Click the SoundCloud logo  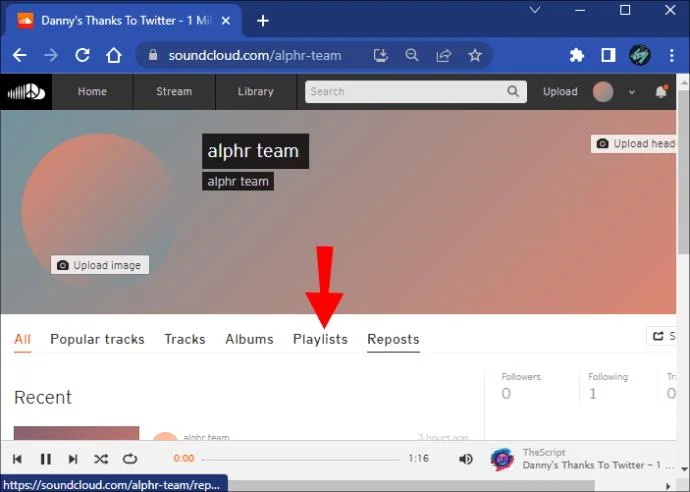coord(26,92)
